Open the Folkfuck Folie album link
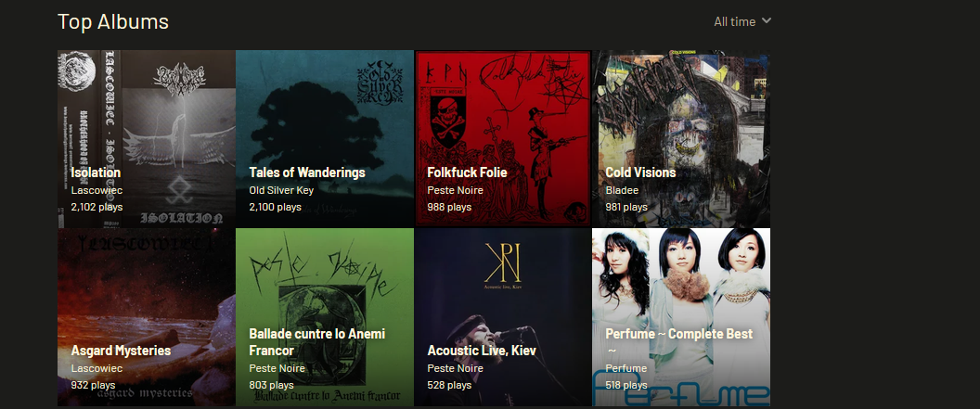The image size is (980, 409). 467,173
